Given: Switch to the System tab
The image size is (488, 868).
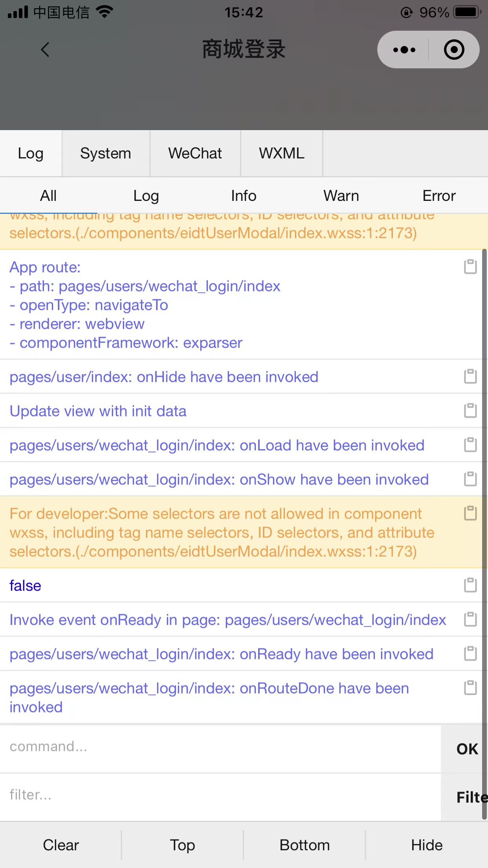Looking at the screenshot, I should (106, 153).
